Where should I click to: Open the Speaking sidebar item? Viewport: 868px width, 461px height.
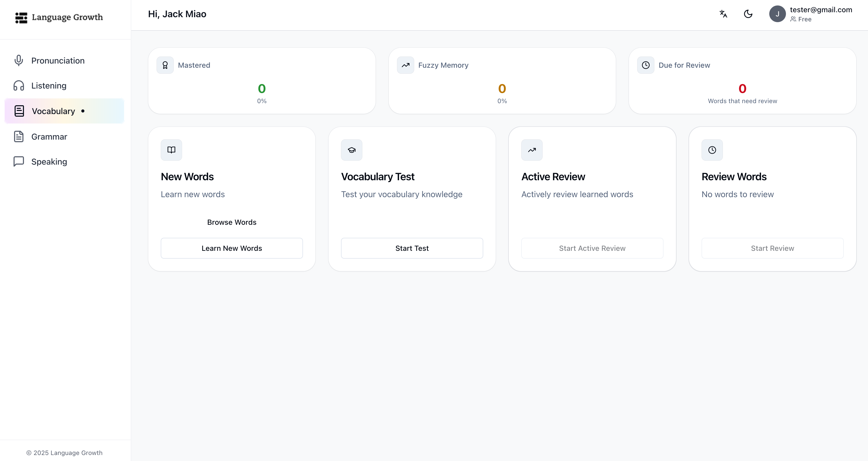coord(49,162)
